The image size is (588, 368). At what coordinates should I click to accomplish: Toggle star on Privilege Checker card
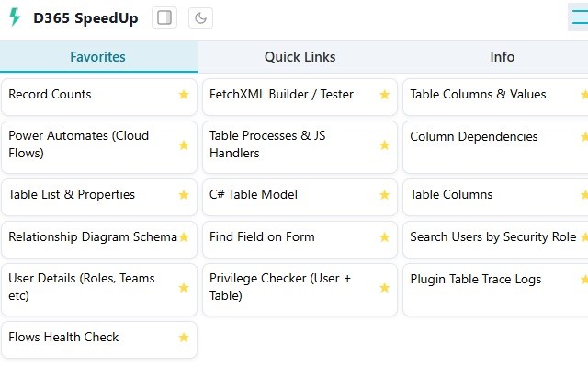tap(384, 288)
